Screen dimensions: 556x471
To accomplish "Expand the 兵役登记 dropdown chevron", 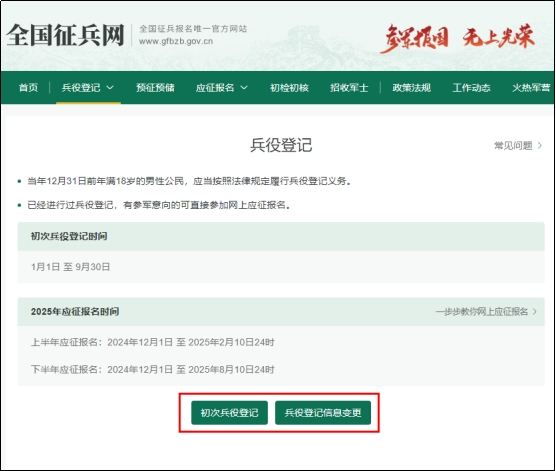I will click(x=110, y=87).
